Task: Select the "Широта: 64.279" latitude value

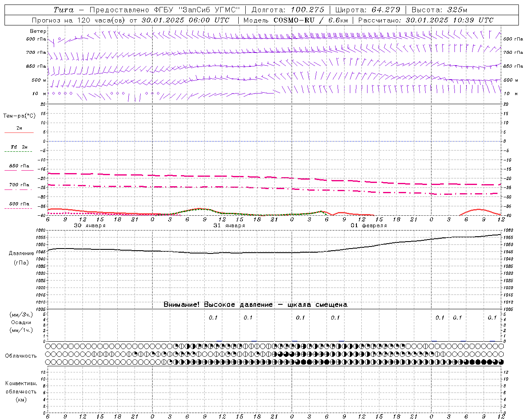Action: tap(367, 10)
